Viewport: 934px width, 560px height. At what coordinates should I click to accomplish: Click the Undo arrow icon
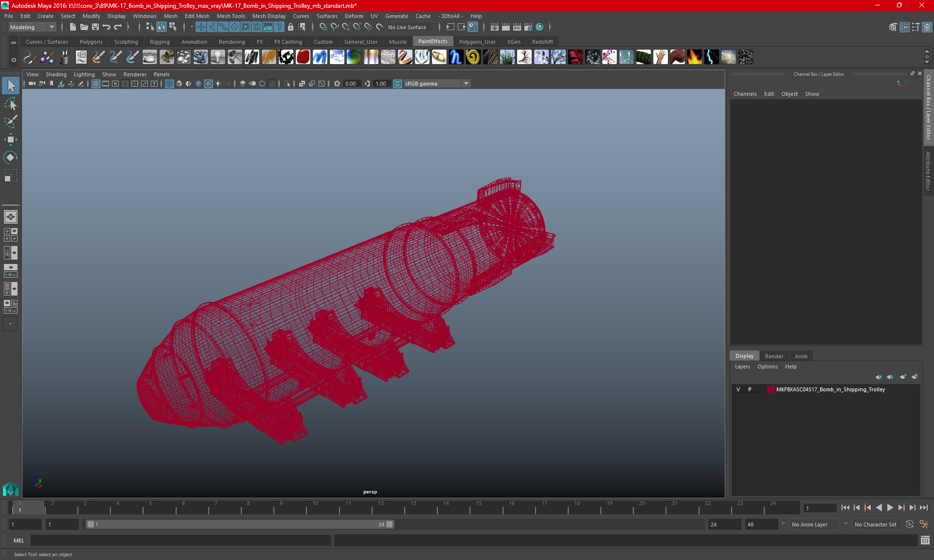coord(107,27)
